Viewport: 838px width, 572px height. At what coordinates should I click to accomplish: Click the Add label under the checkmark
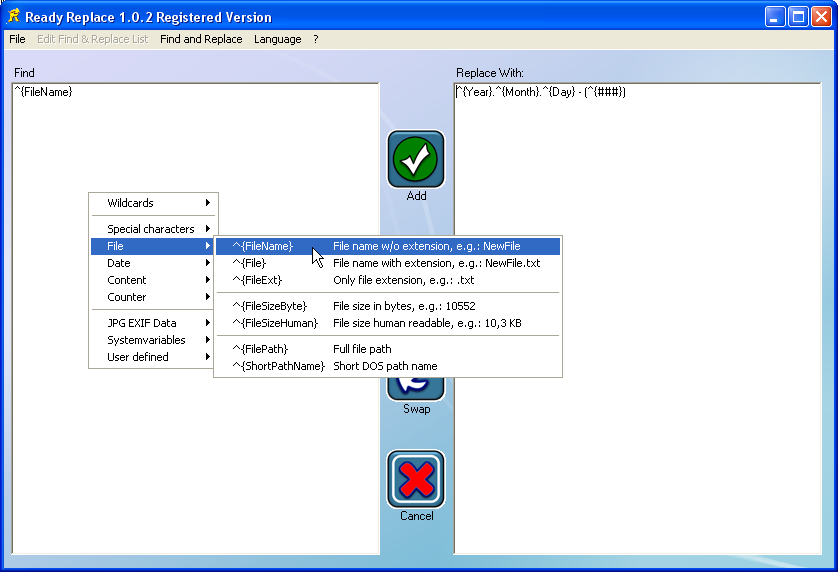[416, 196]
